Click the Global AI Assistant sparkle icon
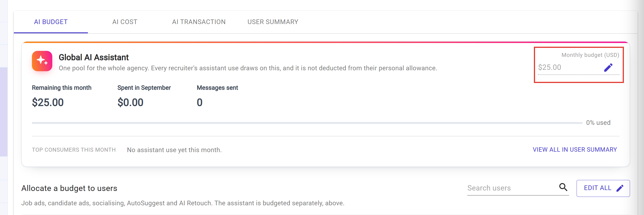The height and width of the screenshot is (215, 644). pos(42,61)
